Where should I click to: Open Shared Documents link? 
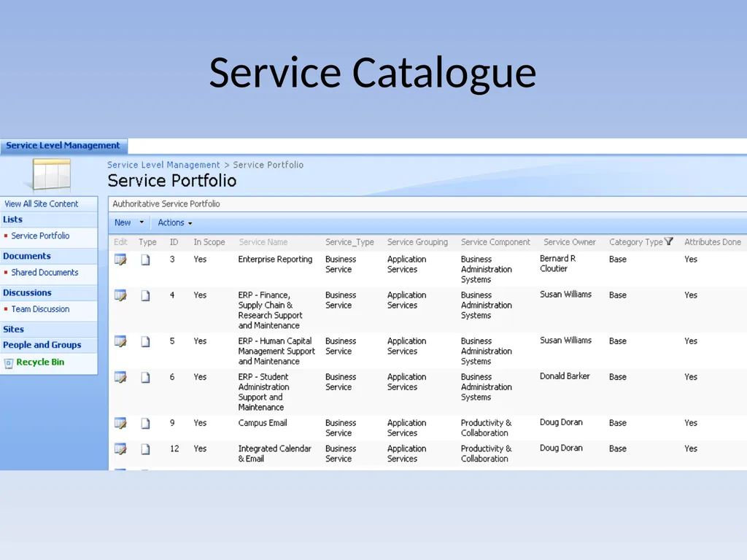point(44,273)
